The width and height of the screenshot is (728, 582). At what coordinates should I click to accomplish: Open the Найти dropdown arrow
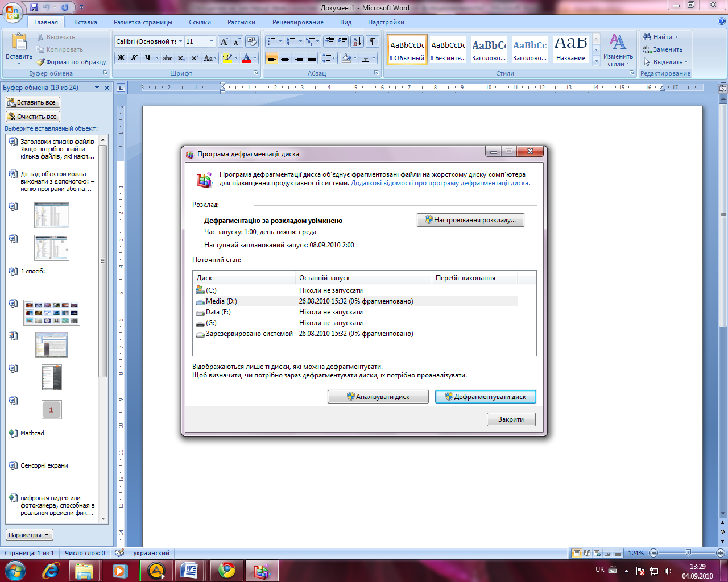pyautogui.click(x=676, y=37)
